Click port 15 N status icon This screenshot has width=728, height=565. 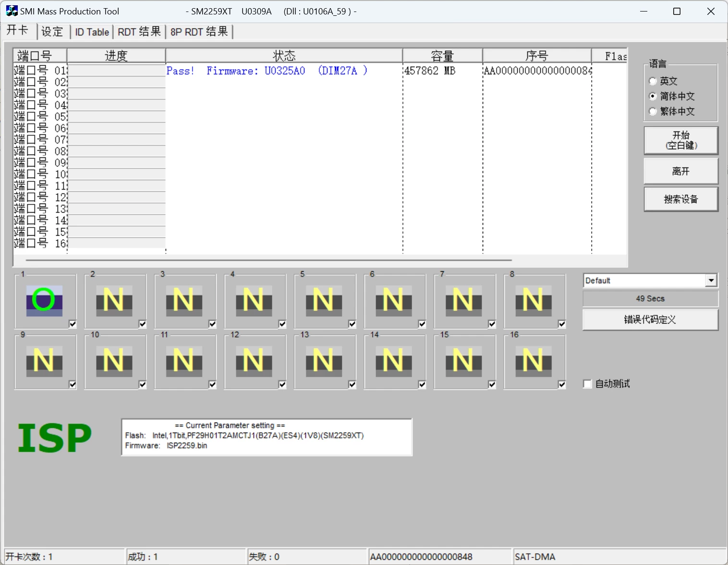pyautogui.click(x=463, y=361)
